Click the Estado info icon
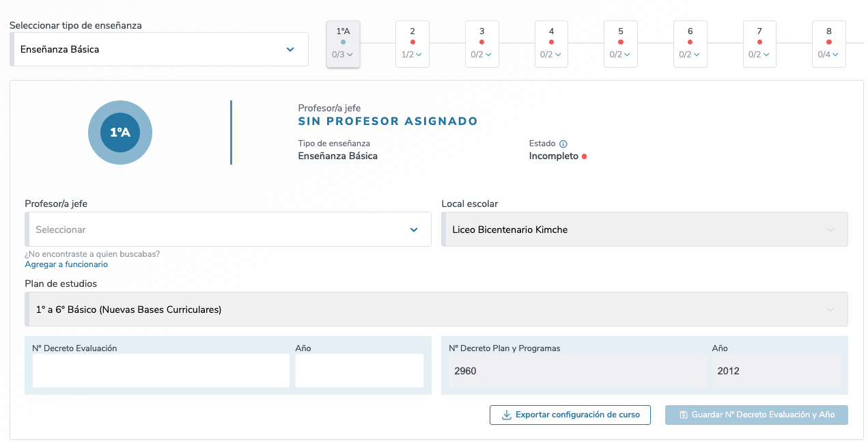 pyautogui.click(x=563, y=144)
